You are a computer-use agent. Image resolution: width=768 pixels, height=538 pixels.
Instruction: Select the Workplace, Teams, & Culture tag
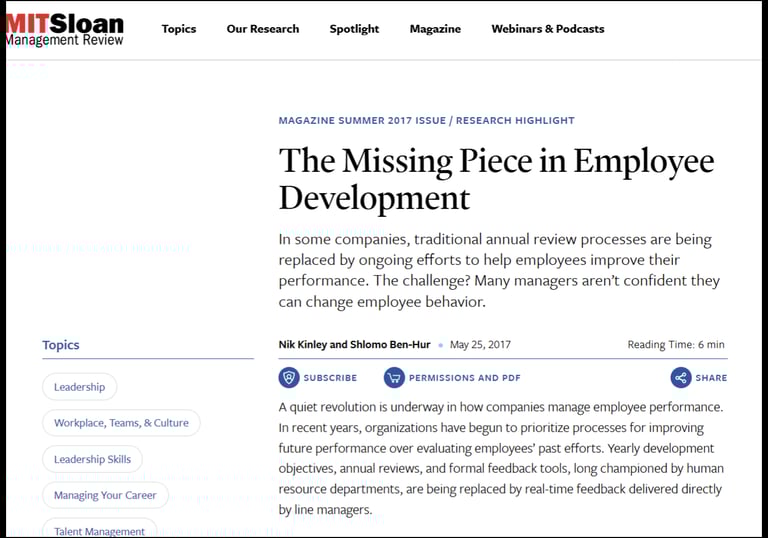pos(121,423)
